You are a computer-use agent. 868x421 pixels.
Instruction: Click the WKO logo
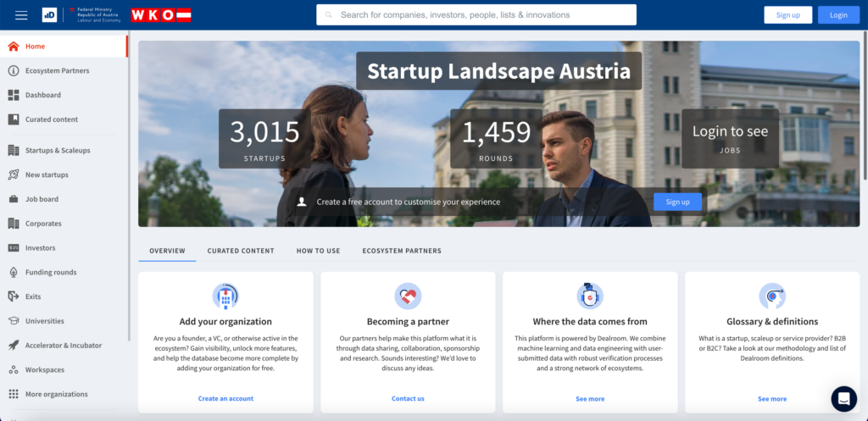[x=160, y=15]
